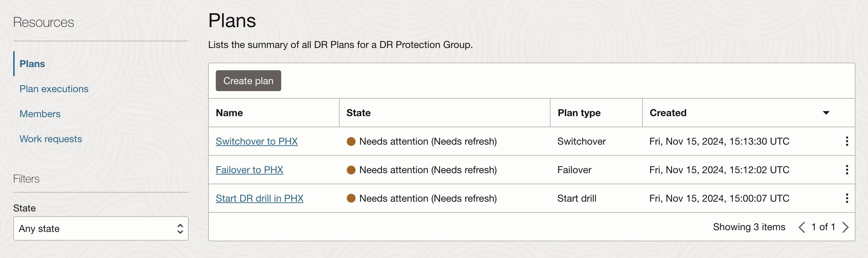Select Plans in Resources sidebar
The height and width of the screenshot is (258, 868).
(32, 64)
